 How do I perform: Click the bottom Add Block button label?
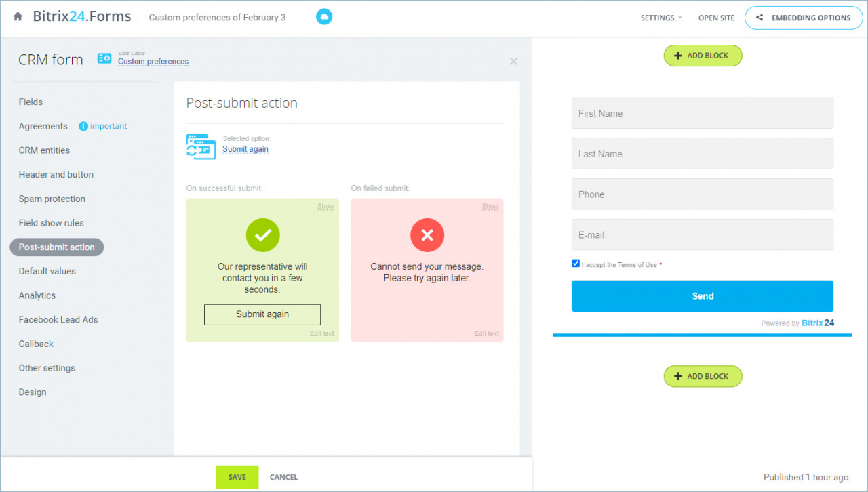pyautogui.click(x=708, y=376)
